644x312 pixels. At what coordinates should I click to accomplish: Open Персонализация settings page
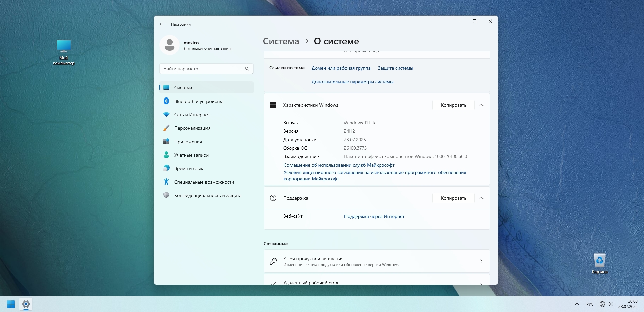[206, 128]
